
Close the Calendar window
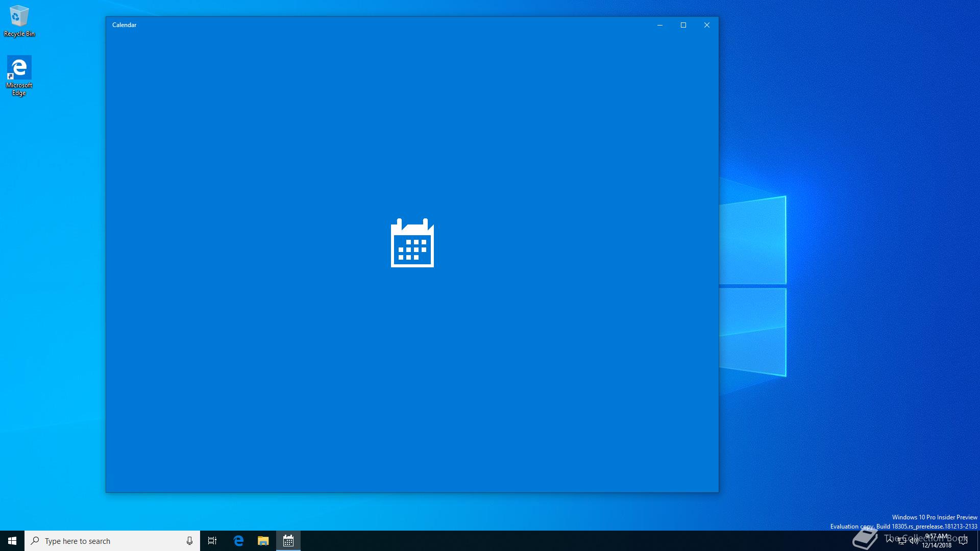tap(707, 25)
